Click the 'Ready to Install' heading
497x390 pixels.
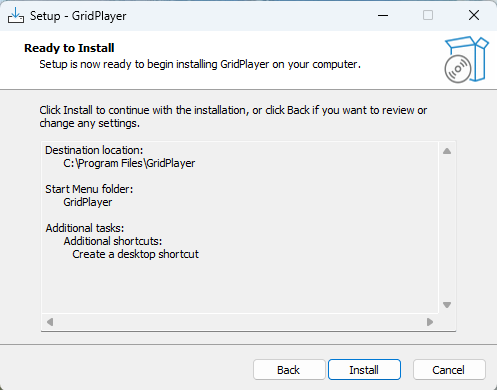[x=69, y=48]
